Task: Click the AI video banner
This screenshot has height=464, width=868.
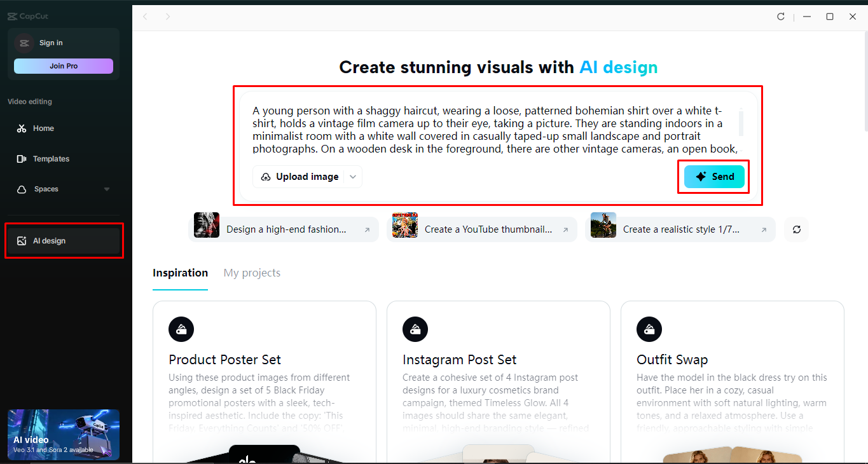Action: 63,435
